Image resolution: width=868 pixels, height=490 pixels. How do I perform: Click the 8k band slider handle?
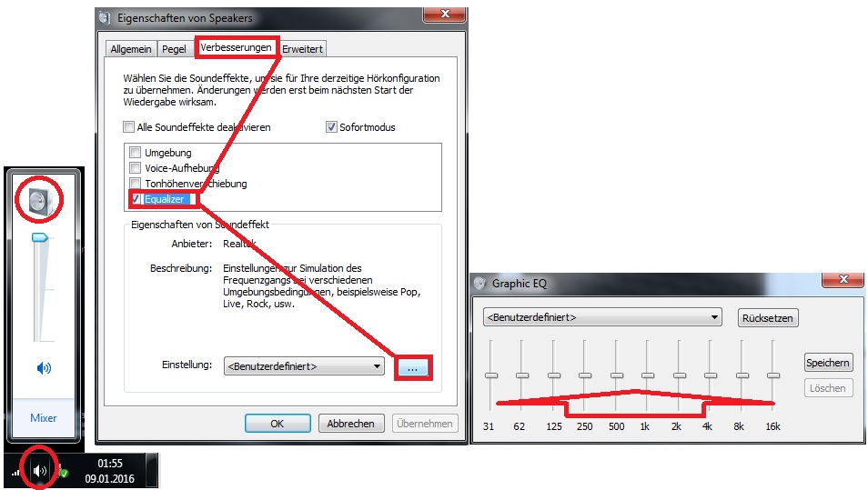click(x=742, y=375)
